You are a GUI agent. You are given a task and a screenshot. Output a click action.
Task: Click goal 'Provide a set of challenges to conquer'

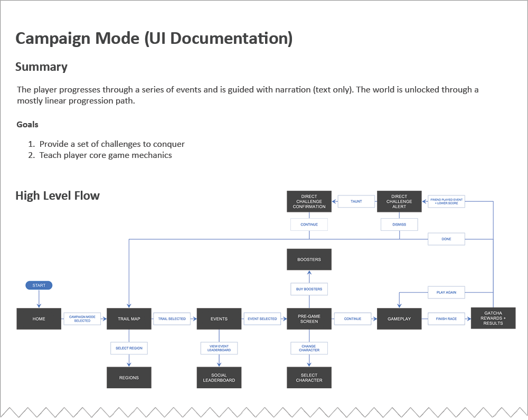pyautogui.click(x=112, y=144)
